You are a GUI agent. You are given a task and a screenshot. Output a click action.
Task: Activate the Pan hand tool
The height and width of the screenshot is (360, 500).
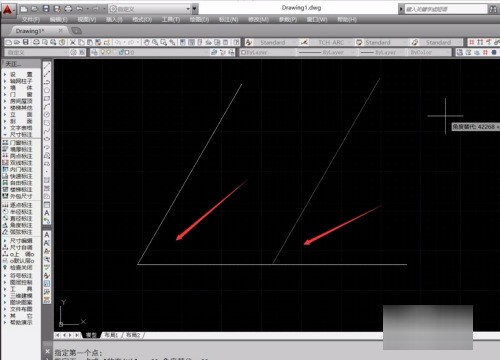tap(147, 42)
